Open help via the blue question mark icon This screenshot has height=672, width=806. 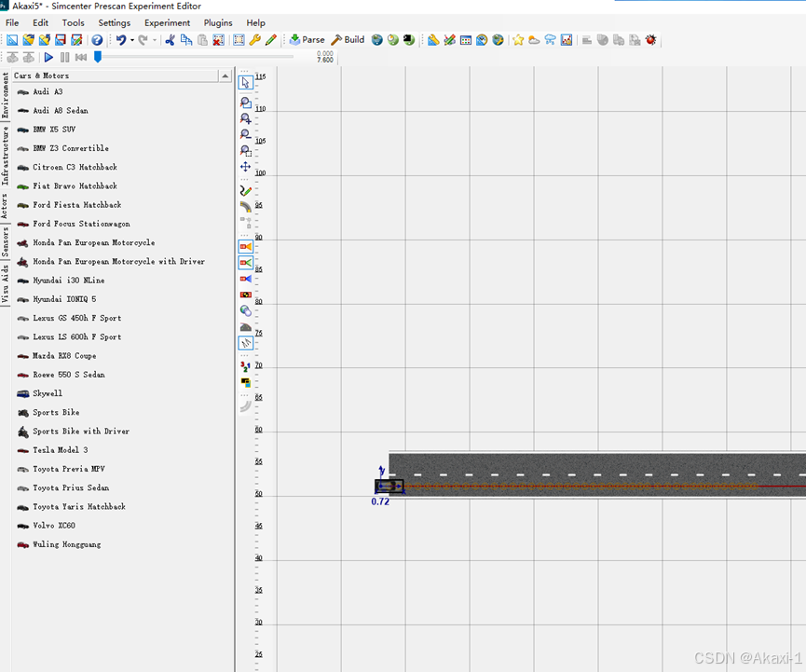pos(97,39)
